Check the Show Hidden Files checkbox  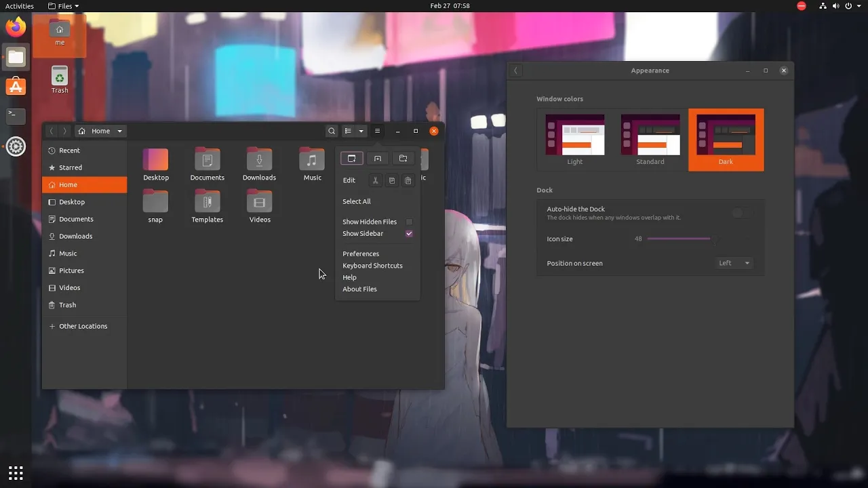409,222
